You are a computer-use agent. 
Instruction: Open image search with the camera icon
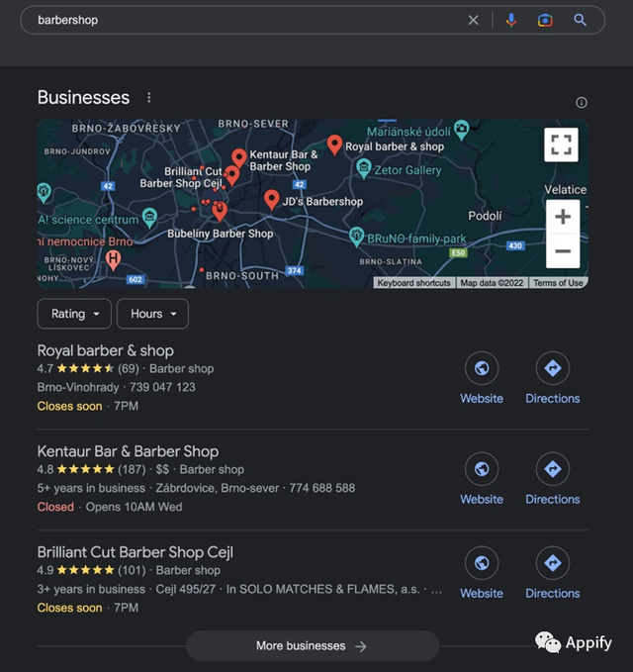tap(545, 20)
